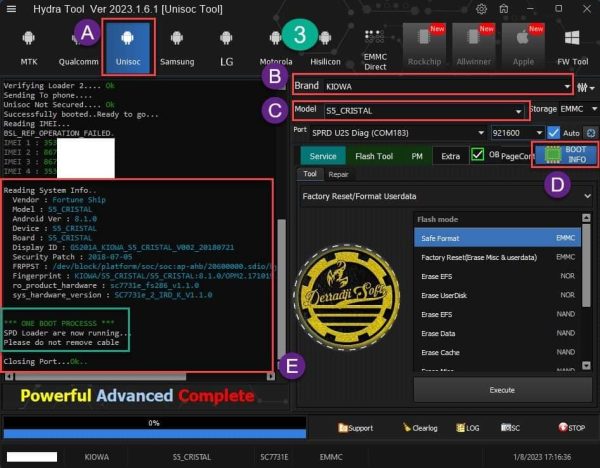
Task: Select the MTK platform icon
Action: coord(29,48)
